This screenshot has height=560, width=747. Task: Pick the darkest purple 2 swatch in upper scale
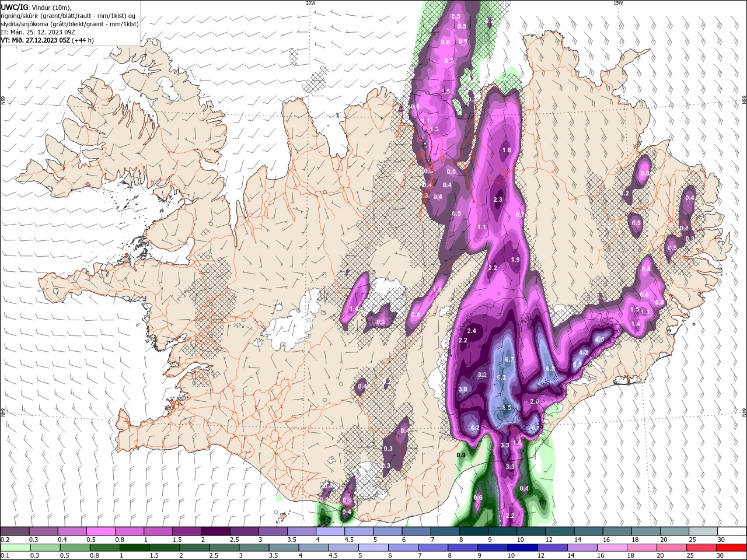point(215,531)
